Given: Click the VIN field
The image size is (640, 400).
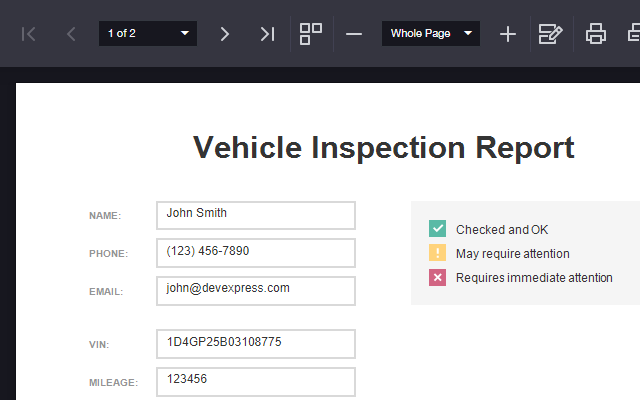Looking at the screenshot, I should 255,343.
